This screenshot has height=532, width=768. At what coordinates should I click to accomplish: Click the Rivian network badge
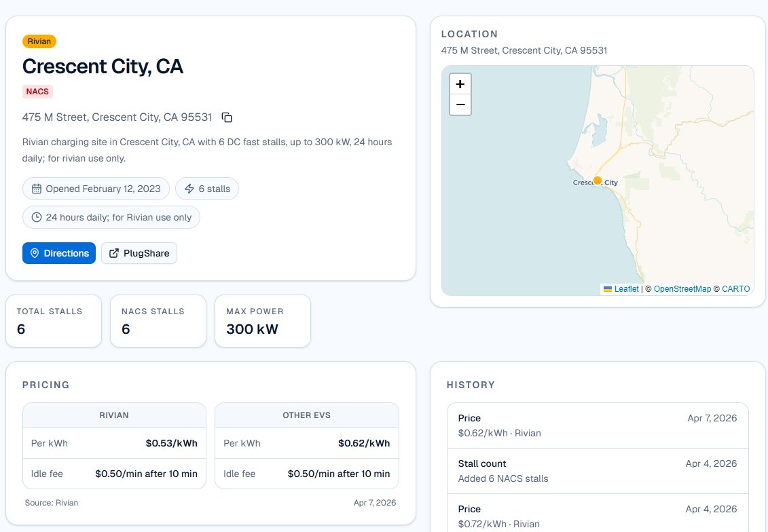click(x=39, y=41)
